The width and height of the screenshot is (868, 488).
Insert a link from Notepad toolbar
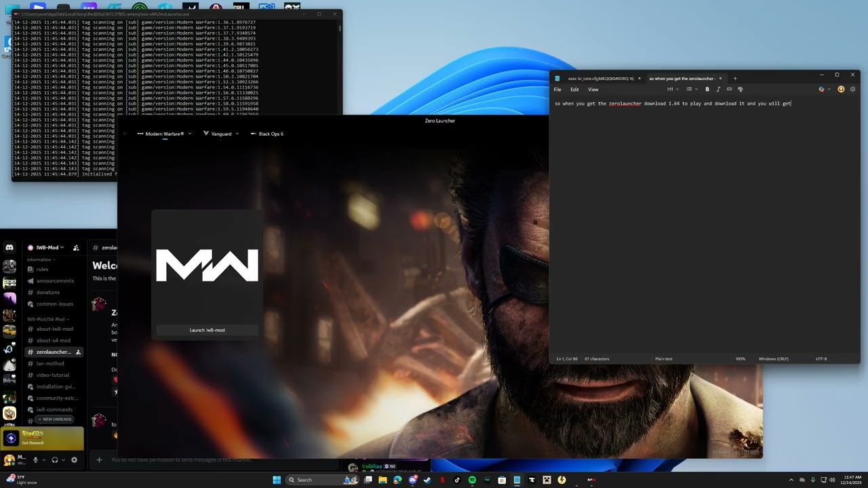tap(729, 89)
